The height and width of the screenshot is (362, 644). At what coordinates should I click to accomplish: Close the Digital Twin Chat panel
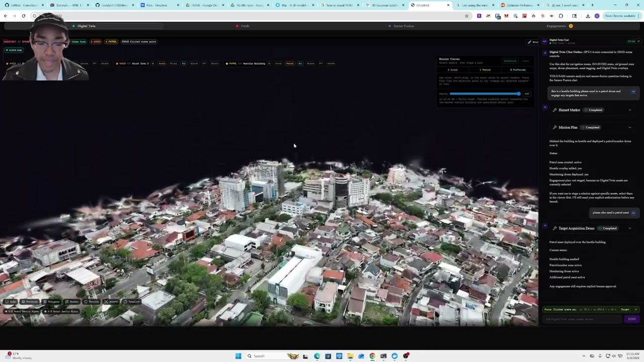(638, 41)
